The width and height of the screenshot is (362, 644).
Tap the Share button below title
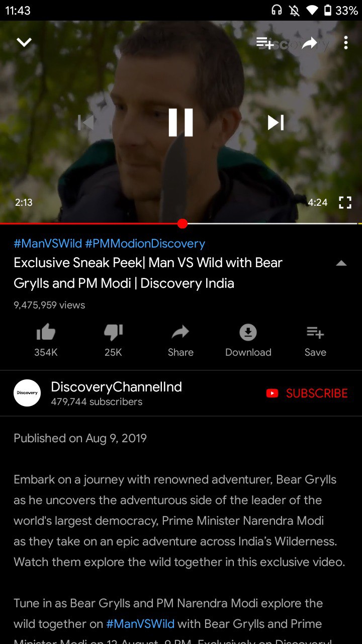180,341
